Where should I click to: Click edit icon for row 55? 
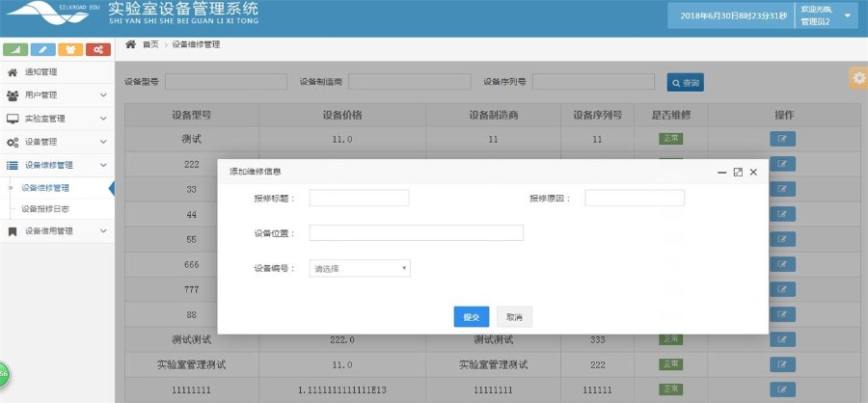[782, 239]
